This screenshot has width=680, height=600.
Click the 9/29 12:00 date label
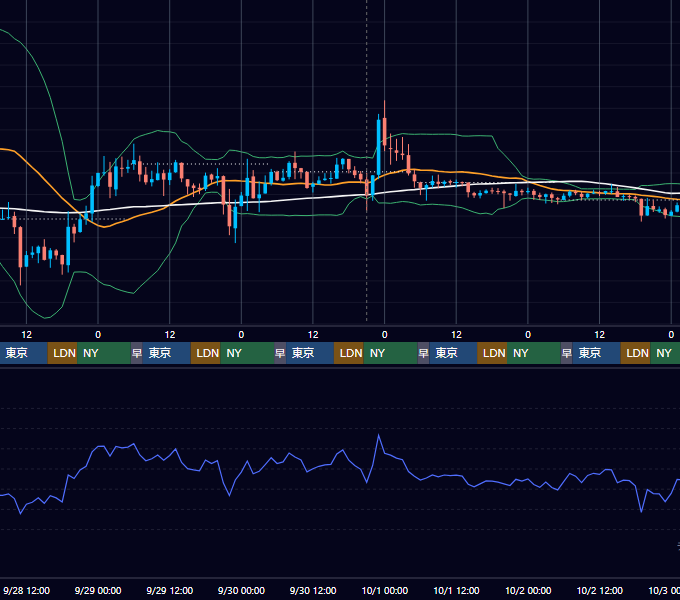(x=170, y=590)
